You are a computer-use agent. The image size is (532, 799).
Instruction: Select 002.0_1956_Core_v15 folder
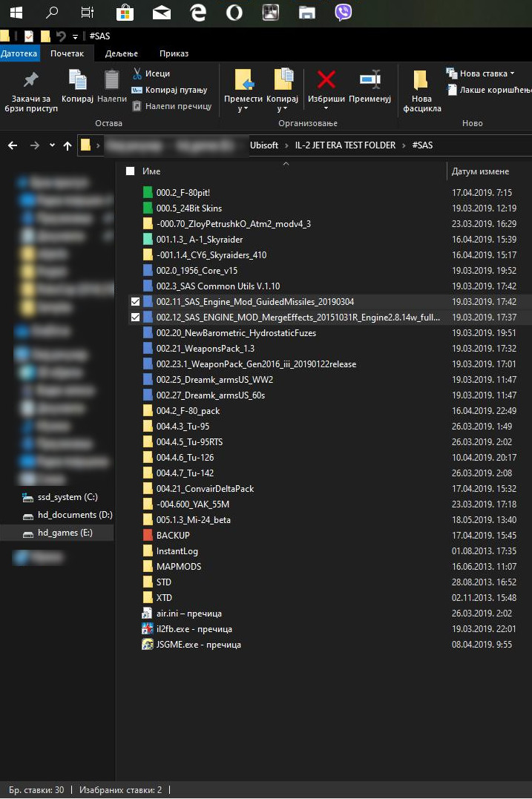(x=197, y=271)
